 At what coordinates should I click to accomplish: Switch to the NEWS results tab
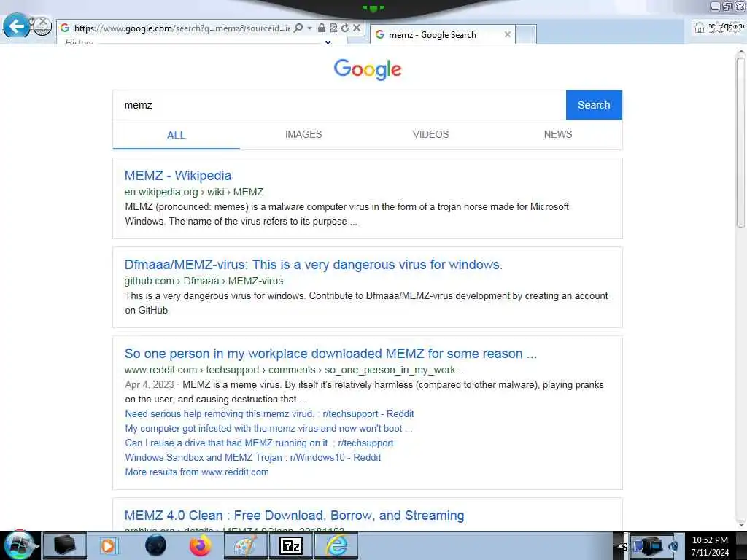tap(558, 134)
